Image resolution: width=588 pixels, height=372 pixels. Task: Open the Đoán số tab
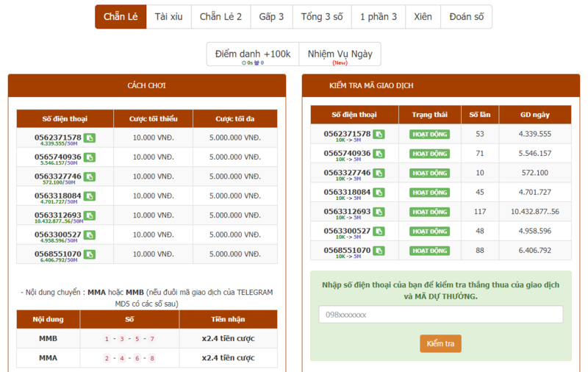pos(466,17)
